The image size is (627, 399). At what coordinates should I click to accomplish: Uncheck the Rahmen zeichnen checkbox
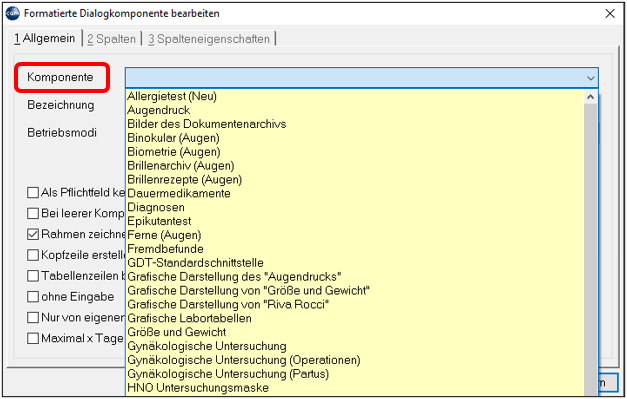coord(33,234)
